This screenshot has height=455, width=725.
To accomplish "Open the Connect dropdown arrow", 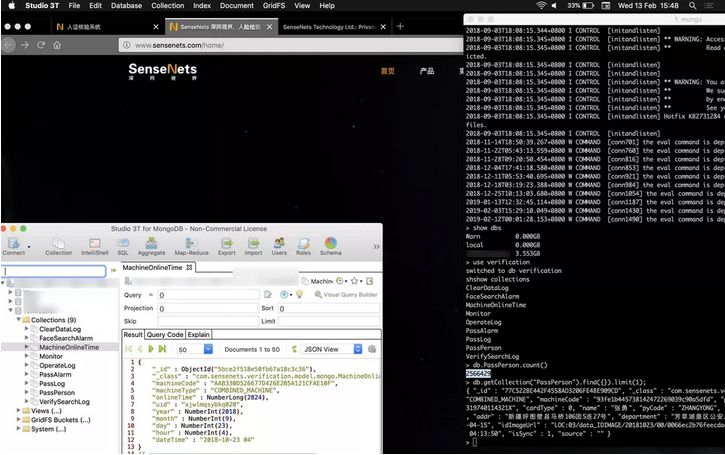I will (x=29, y=247).
